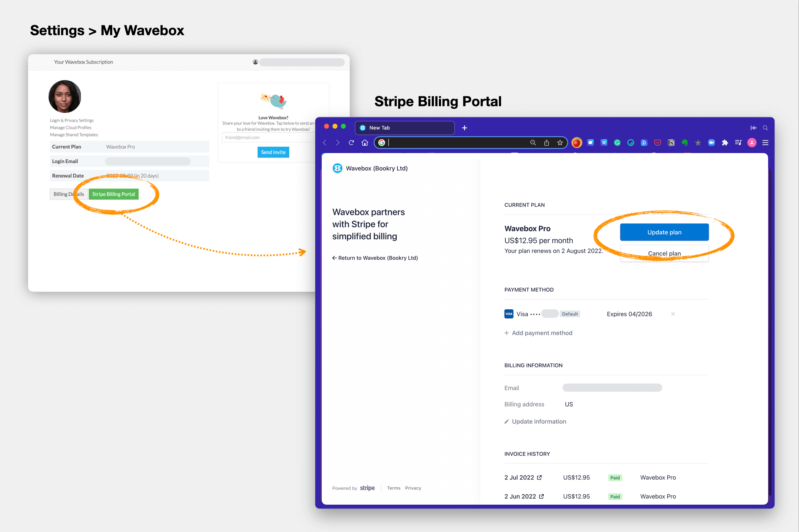Click the Wavebox (Bookry Ltd) logo icon
The width and height of the screenshot is (799, 532).
tap(337, 168)
